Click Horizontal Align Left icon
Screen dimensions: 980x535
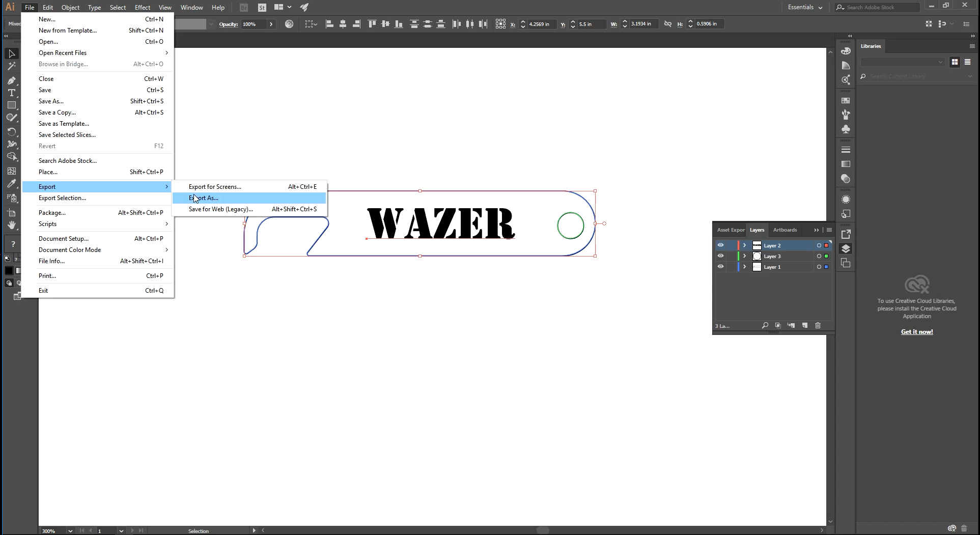pyautogui.click(x=329, y=24)
